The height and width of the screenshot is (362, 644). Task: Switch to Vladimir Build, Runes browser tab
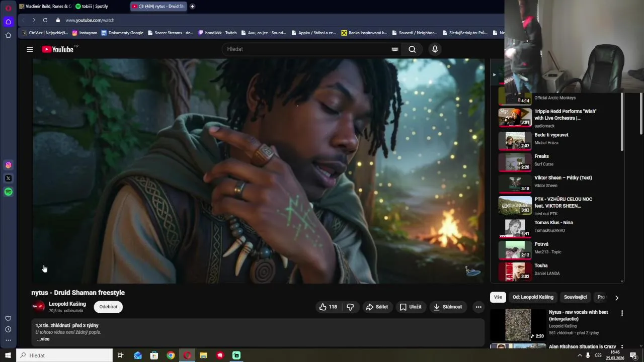45,6
